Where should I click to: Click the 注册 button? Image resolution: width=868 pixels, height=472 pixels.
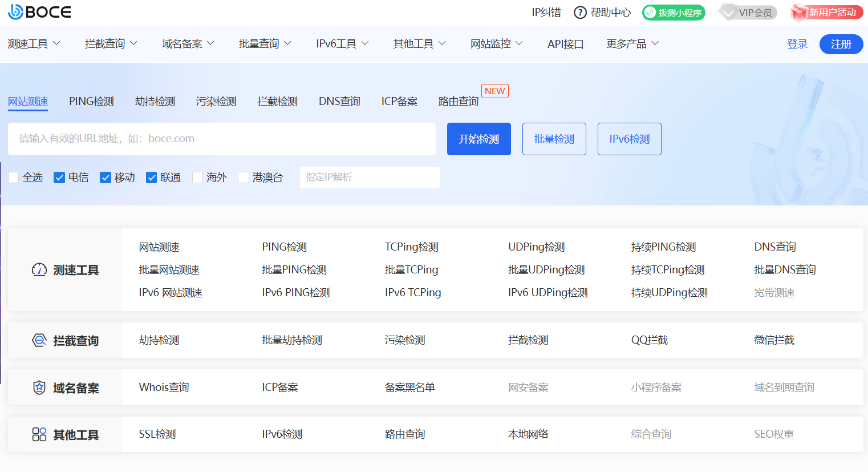pyautogui.click(x=841, y=44)
